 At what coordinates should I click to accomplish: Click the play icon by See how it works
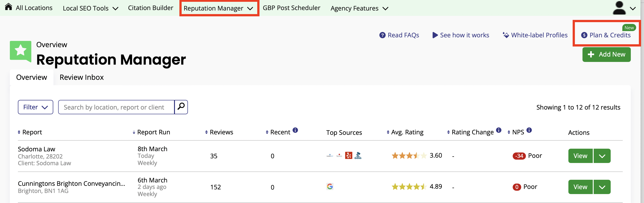pos(435,35)
